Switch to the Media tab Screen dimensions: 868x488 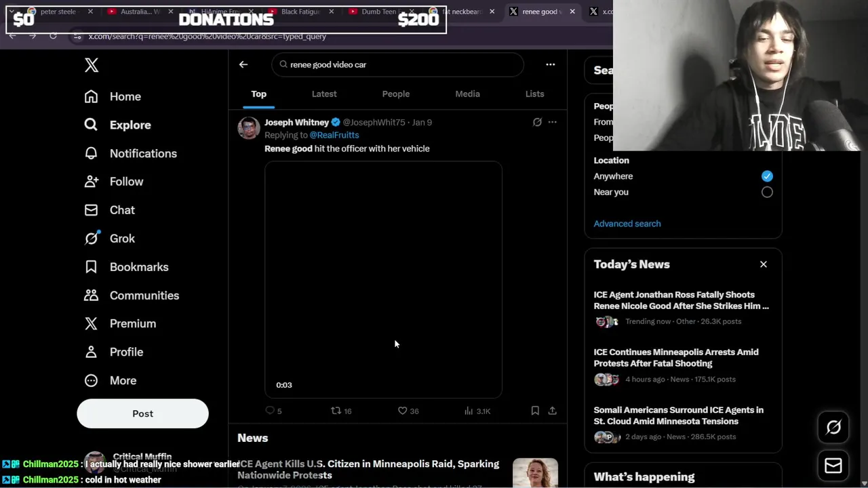click(467, 94)
